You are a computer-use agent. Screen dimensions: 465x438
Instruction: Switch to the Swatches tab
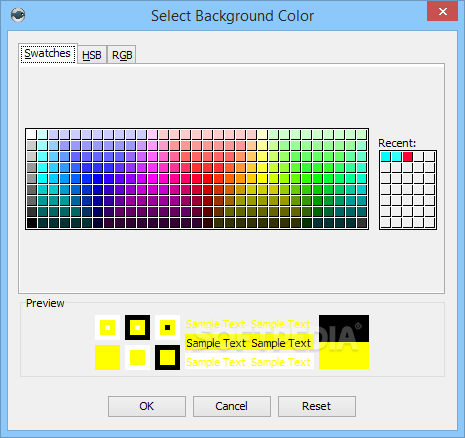[x=48, y=54]
